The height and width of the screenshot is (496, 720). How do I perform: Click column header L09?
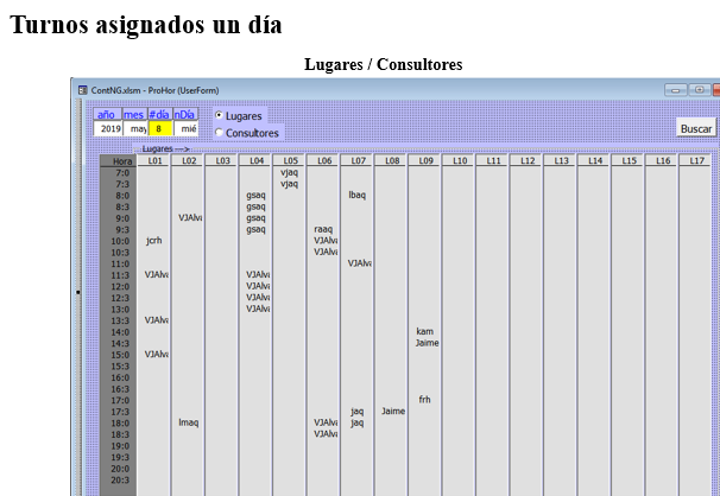426,161
